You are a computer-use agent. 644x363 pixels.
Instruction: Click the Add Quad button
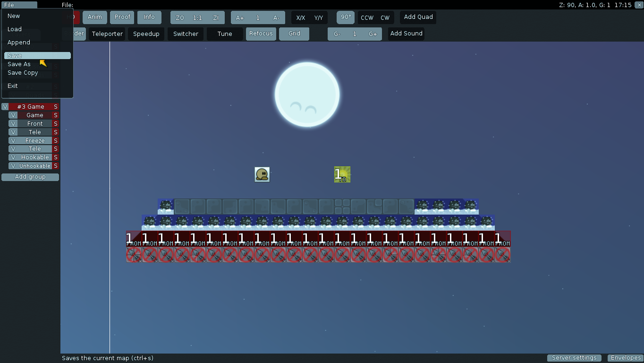click(x=418, y=17)
